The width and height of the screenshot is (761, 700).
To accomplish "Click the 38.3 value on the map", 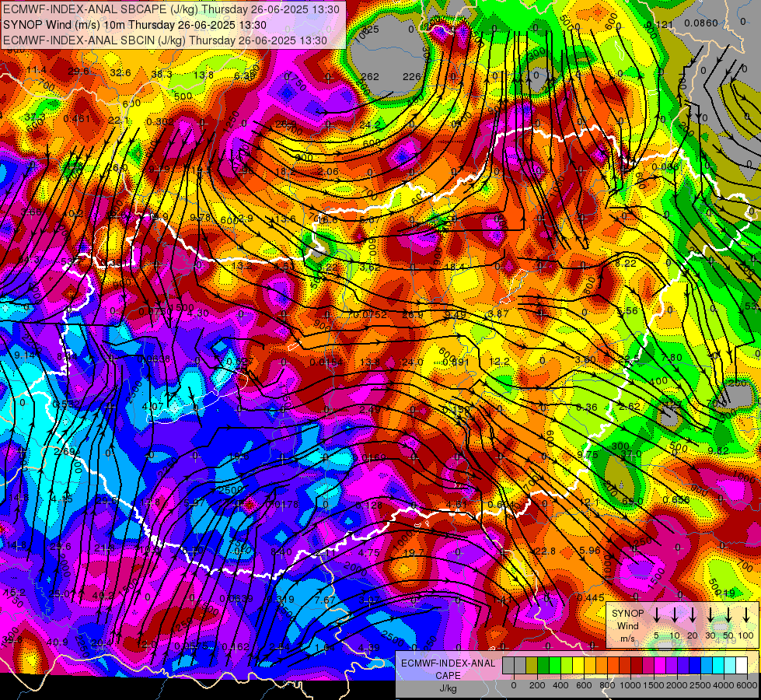I will click(162, 75).
